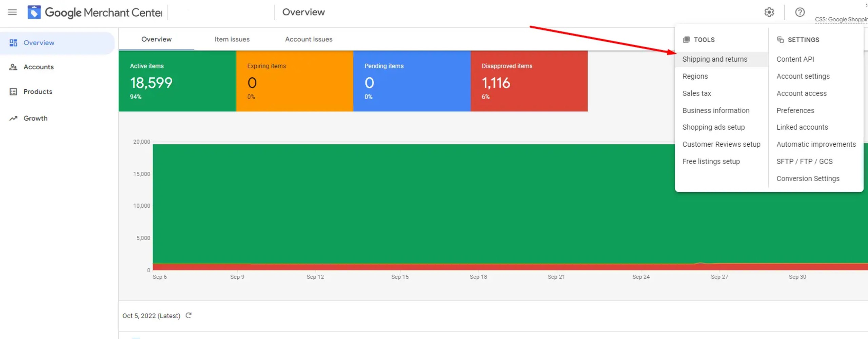Image resolution: width=868 pixels, height=339 pixels.
Task: Click the Accounts people icon in sidebar
Action: 13,67
